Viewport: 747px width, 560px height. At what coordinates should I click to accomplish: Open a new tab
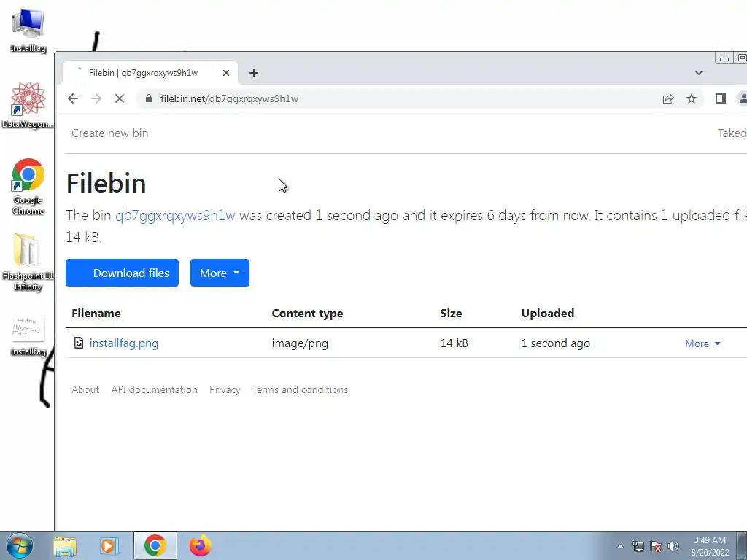[254, 73]
